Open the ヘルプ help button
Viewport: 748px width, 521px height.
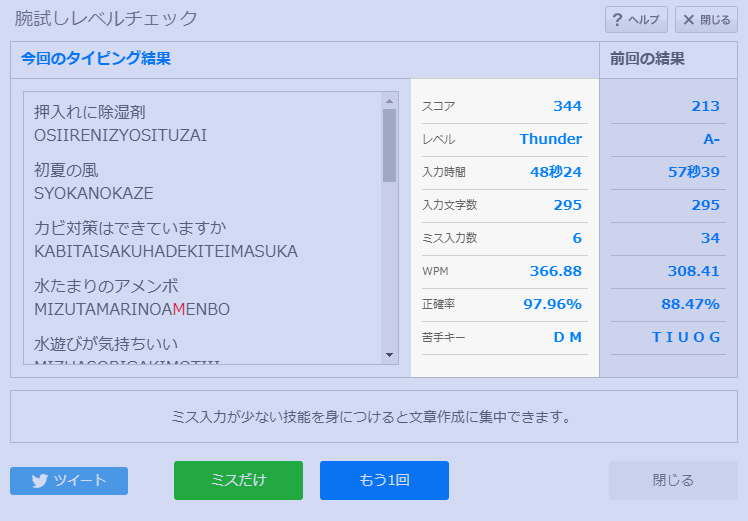click(636, 20)
